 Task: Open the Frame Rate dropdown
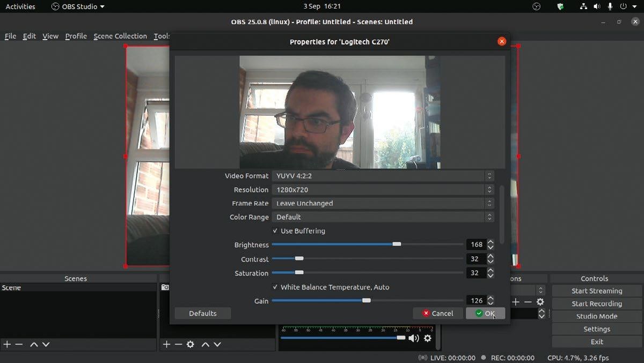[x=382, y=203]
